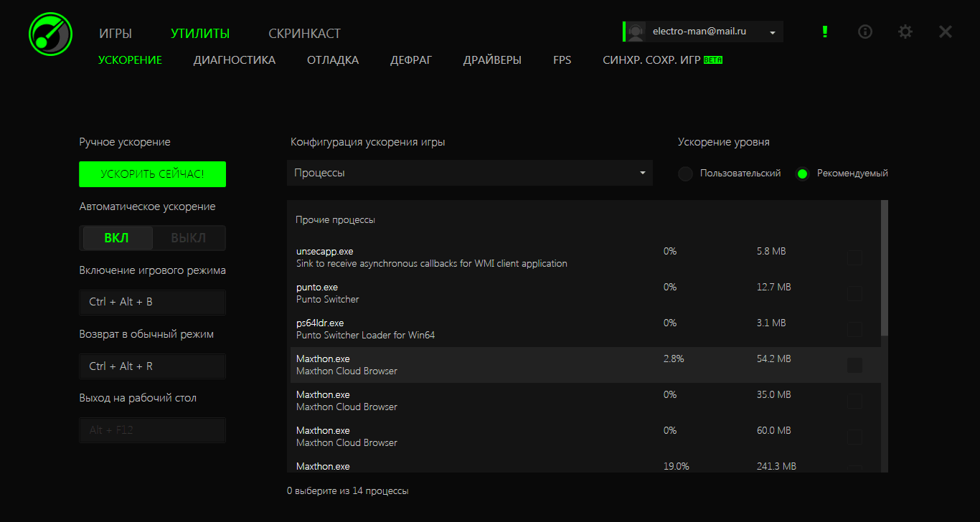Select the unsecapp.exe process name

click(x=324, y=252)
